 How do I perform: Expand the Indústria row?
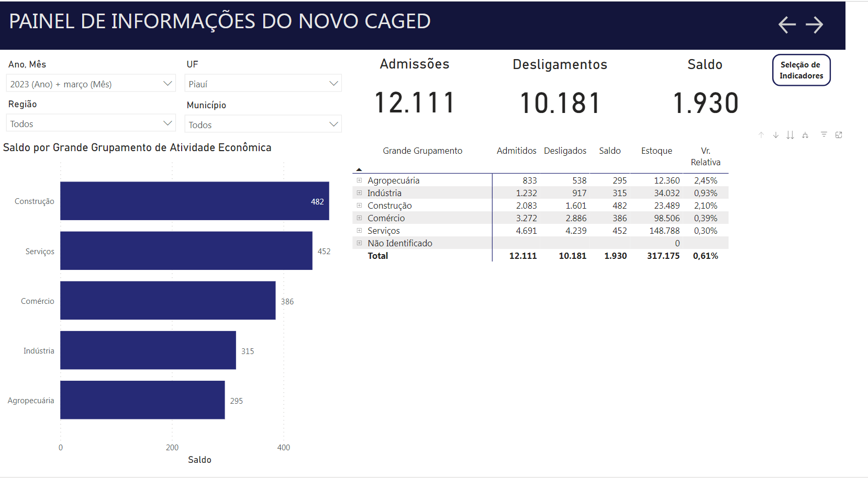[359, 192]
